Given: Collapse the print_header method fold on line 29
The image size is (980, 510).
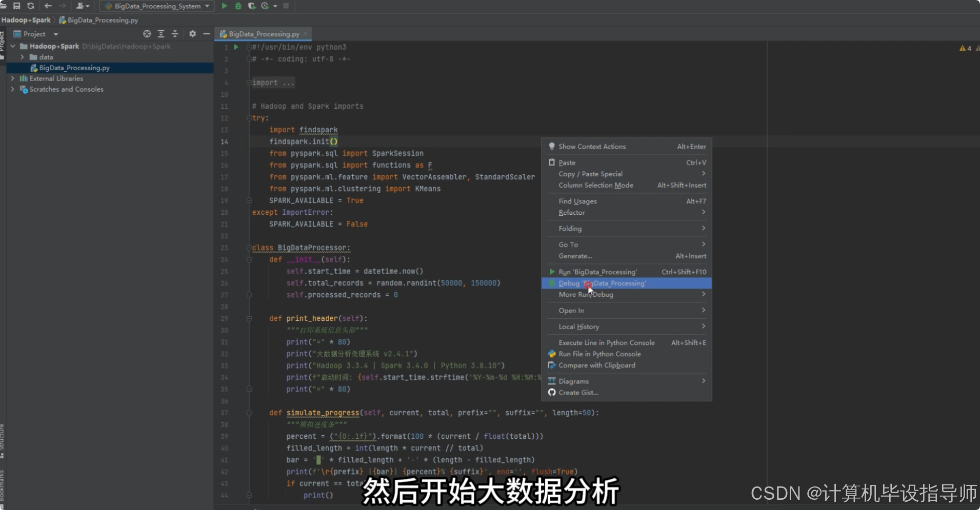Looking at the screenshot, I should click(249, 318).
